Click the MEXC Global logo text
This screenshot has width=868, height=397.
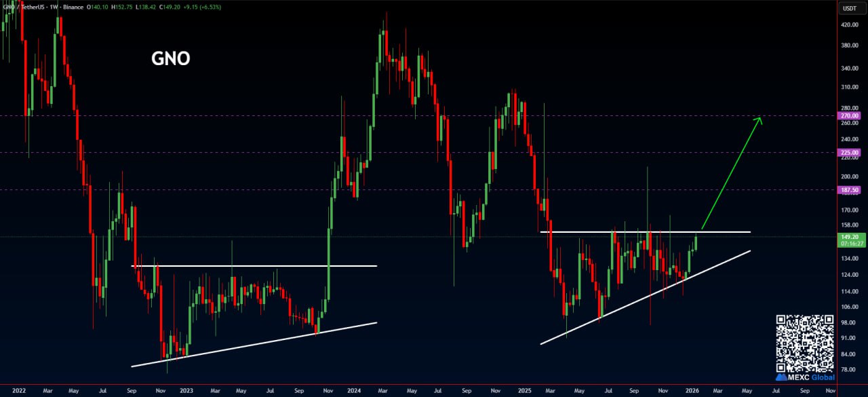[806, 377]
